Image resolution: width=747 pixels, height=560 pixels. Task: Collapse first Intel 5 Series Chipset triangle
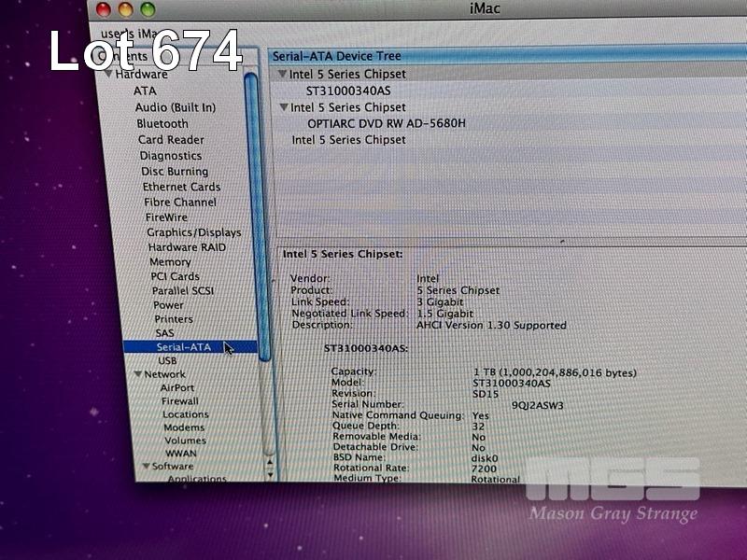[282, 74]
